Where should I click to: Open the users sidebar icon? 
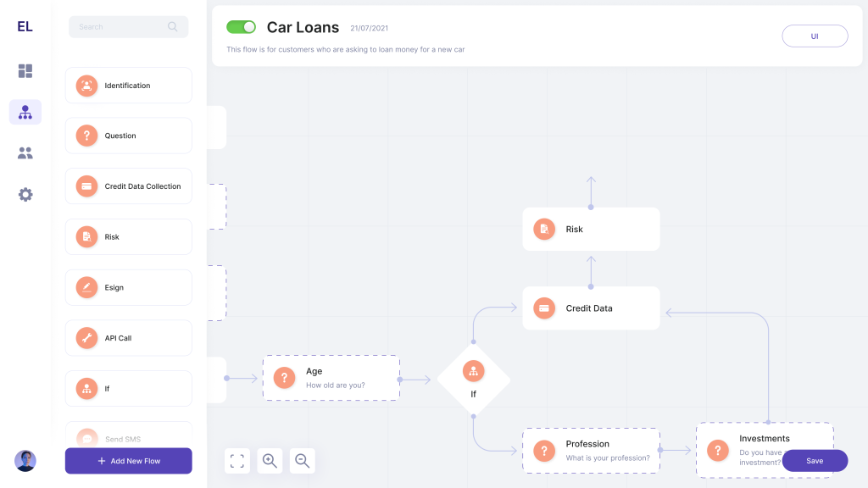click(25, 153)
